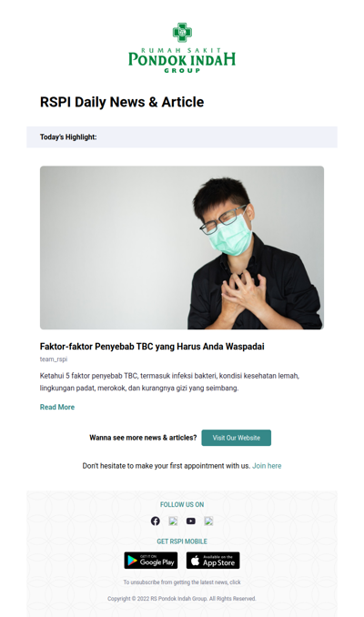Click the article summary about 5 faktor TBC
The height and width of the screenshot is (617, 364).
coord(169,381)
